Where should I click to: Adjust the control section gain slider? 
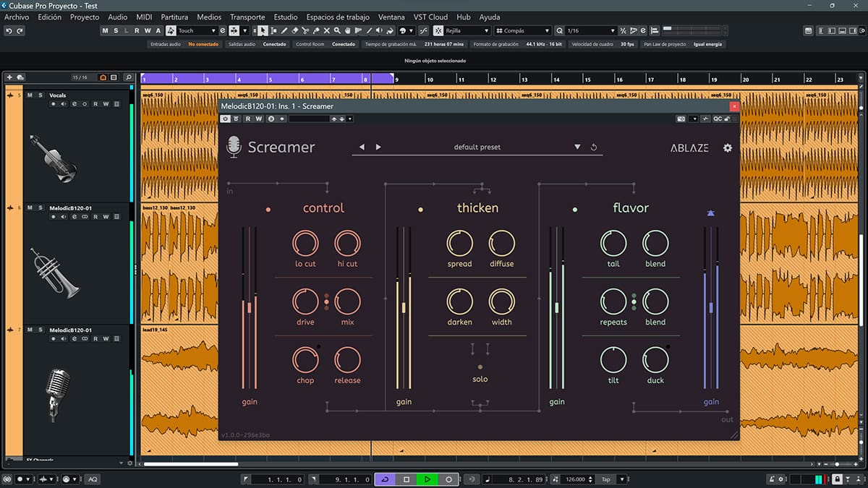pos(250,307)
